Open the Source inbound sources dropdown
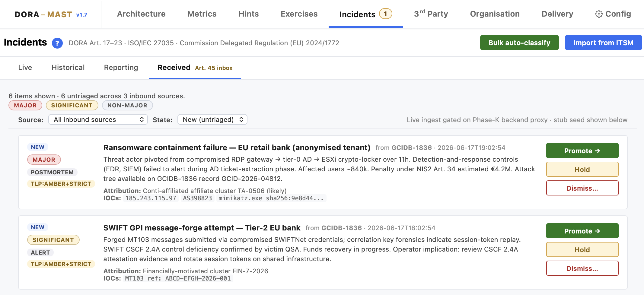This screenshot has width=644, height=295. [x=98, y=119]
